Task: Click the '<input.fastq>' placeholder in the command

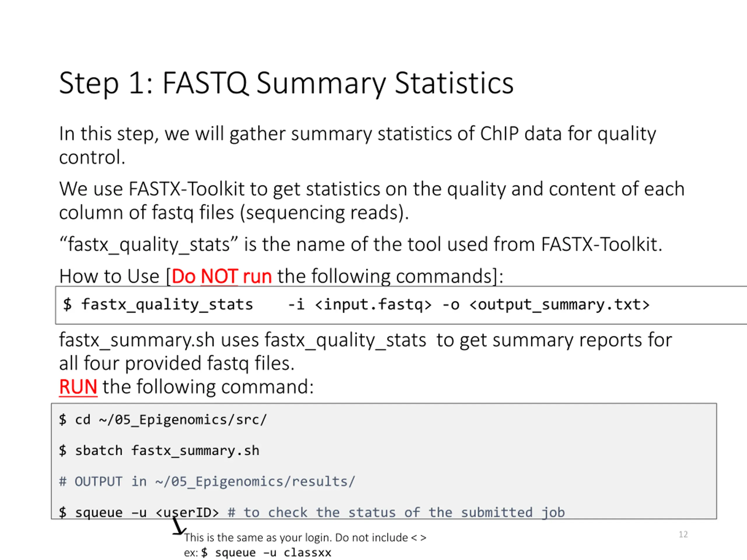Action: (373, 304)
